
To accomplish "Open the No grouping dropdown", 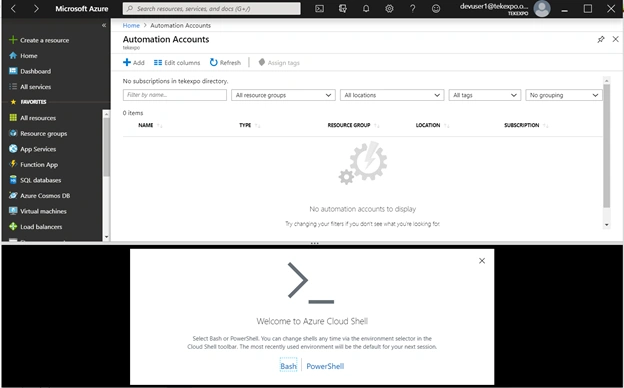I will click(564, 95).
